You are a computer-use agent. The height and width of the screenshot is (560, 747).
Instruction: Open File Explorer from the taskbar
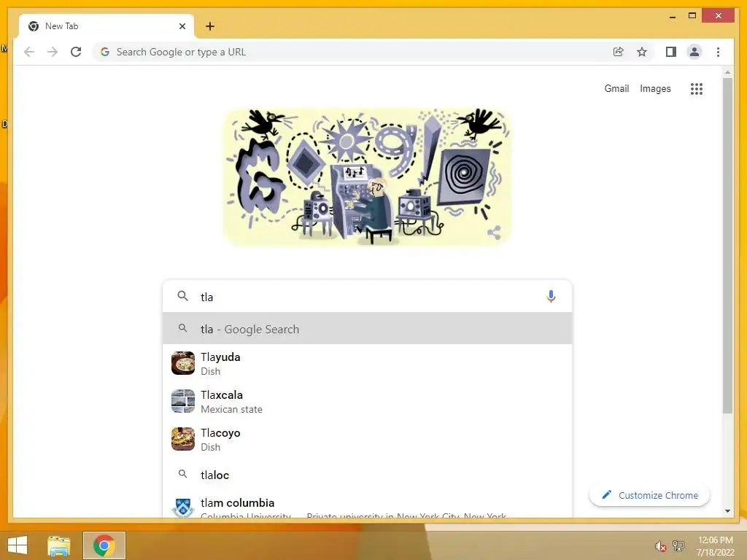click(59, 545)
